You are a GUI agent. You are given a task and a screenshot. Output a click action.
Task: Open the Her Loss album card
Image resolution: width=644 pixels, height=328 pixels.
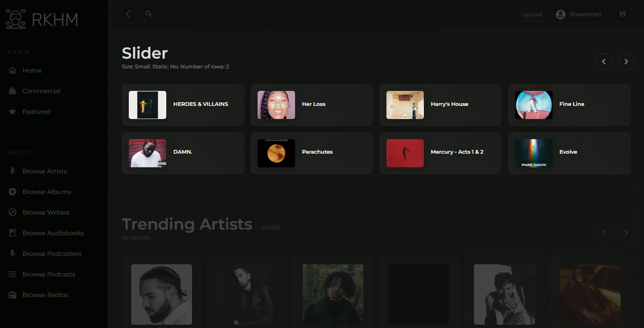pos(312,105)
